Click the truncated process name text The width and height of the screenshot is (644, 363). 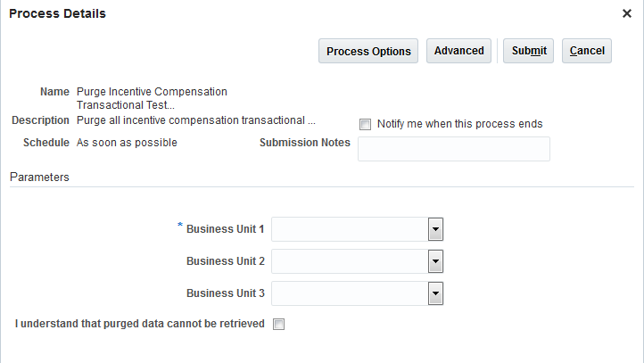point(152,98)
